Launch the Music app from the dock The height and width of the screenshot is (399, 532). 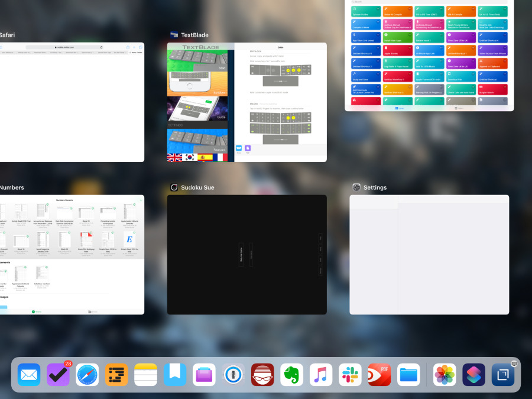[321, 375]
